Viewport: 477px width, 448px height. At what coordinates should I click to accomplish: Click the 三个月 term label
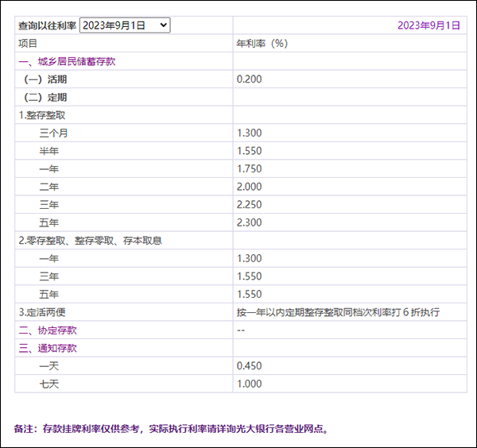[53, 133]
